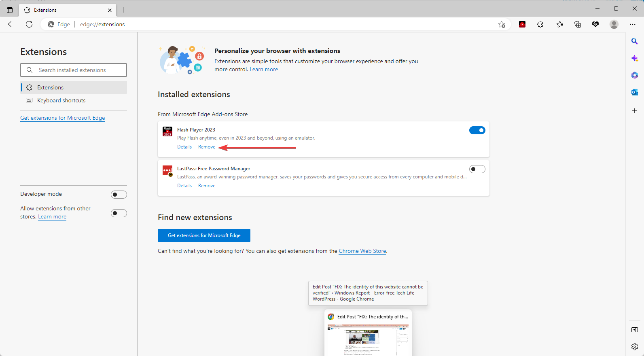Click the magnifier icon in extensions search
This screenshot has height=356, width=644.
(30, 70)
